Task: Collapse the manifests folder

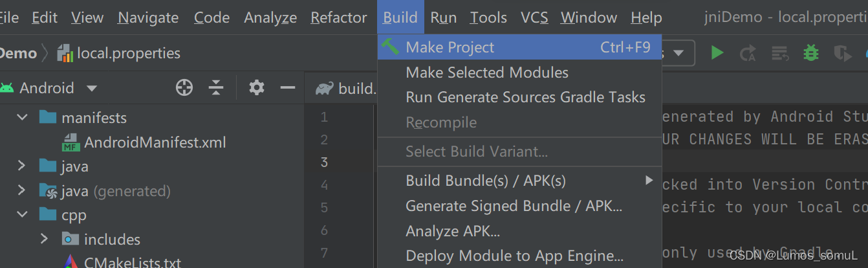Action: 23,118
